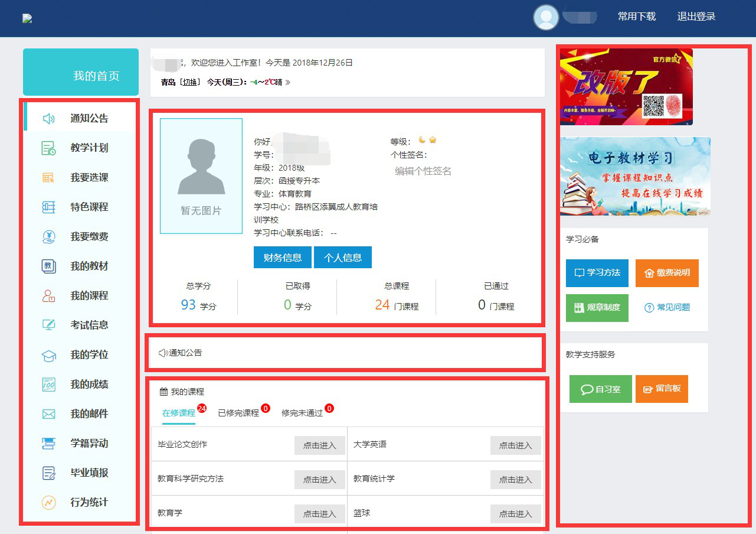Click the 我要选课 sidebar icon

[x=49, y=178]
